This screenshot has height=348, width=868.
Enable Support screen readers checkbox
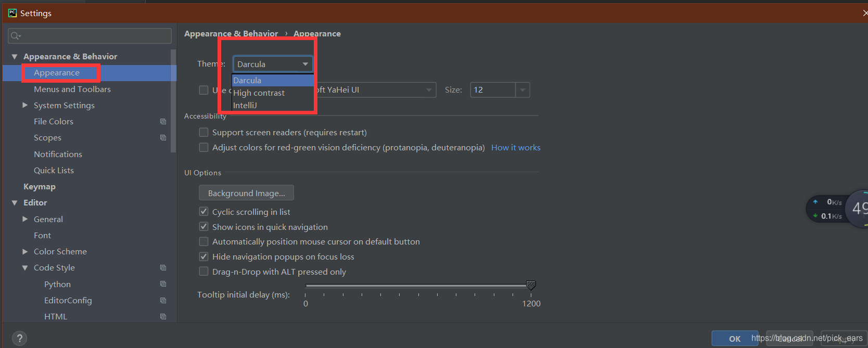[x=204, y=132]
